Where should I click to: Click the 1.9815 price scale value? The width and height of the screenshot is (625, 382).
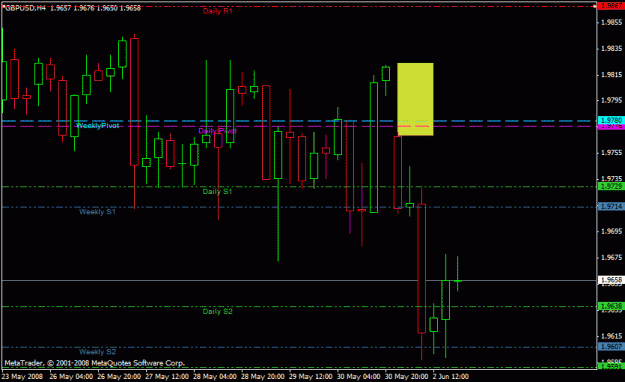coord(611,75)
